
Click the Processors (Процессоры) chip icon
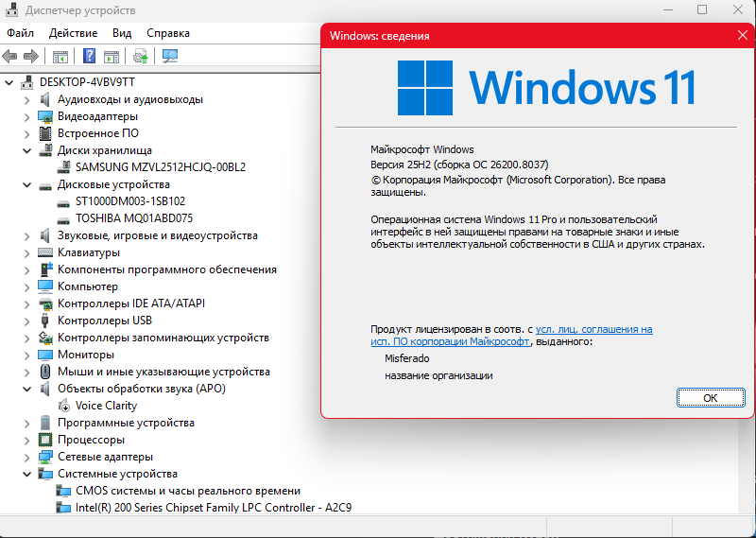point(45,440)
